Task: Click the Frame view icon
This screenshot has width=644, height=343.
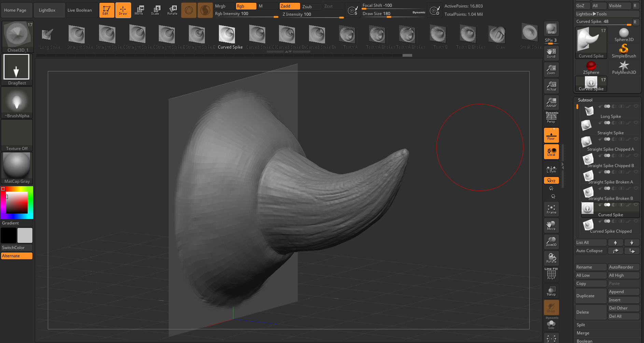Action: (551, 209)
